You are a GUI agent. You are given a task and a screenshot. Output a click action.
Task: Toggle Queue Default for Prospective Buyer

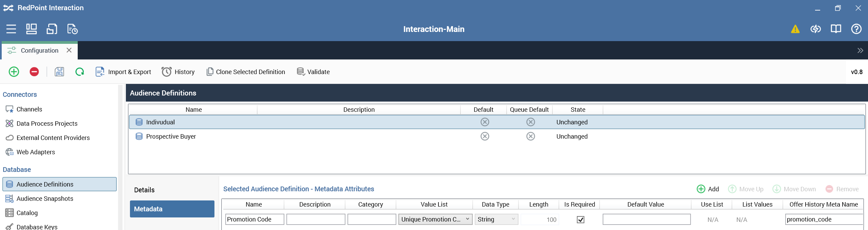point(530,136)
